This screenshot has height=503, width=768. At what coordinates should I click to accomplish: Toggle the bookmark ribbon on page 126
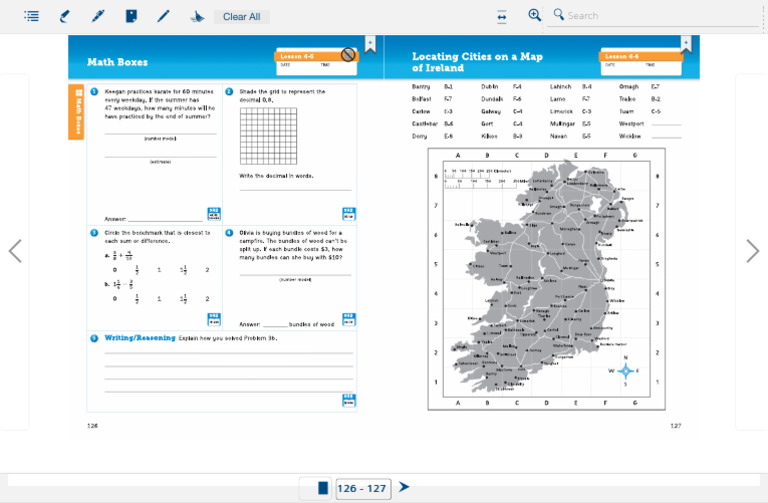pos(370,44)
